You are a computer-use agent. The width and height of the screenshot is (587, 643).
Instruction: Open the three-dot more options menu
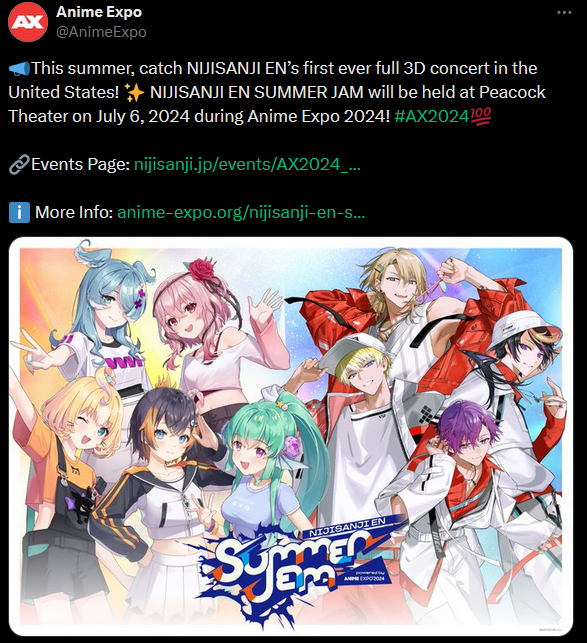coord(564,12)
